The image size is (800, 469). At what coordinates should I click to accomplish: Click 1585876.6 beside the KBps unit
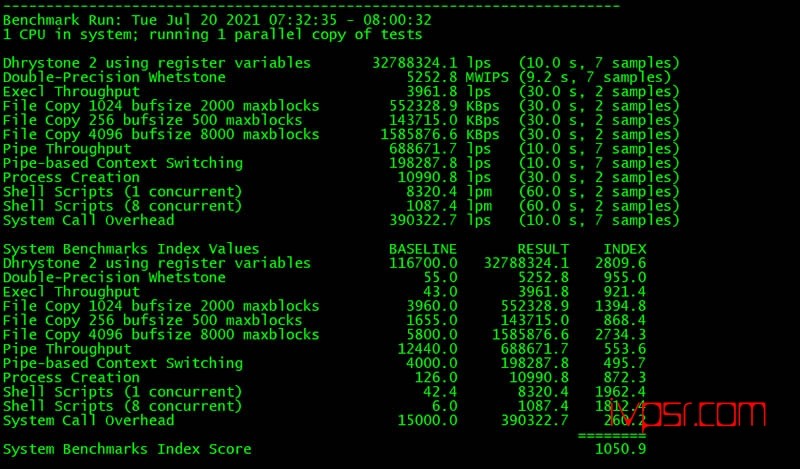coord(419,135)
